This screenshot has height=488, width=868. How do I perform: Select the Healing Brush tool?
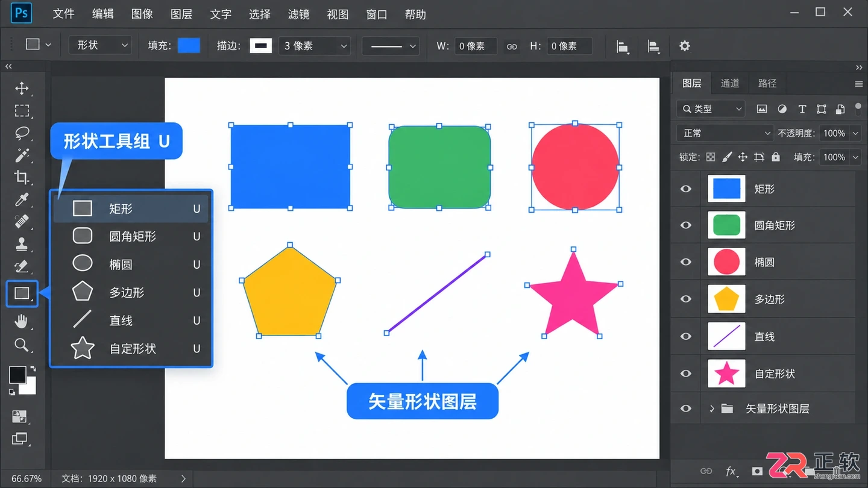tap(22, 222)
